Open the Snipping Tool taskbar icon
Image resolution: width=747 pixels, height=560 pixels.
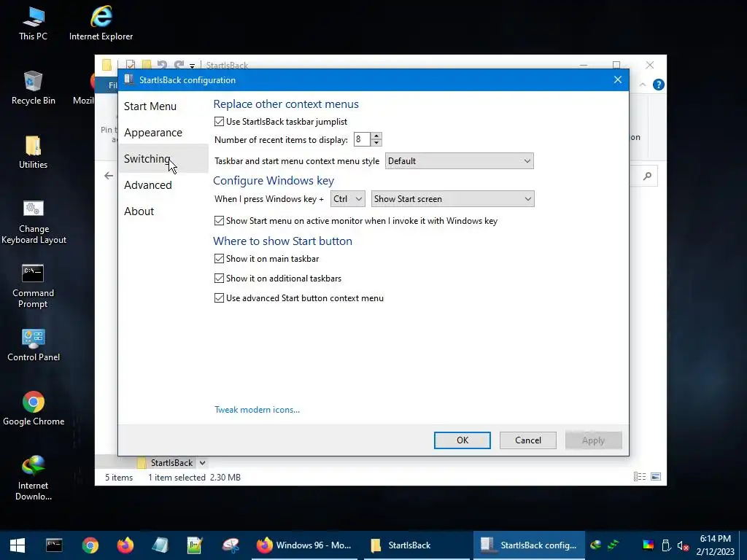point(231,545)
